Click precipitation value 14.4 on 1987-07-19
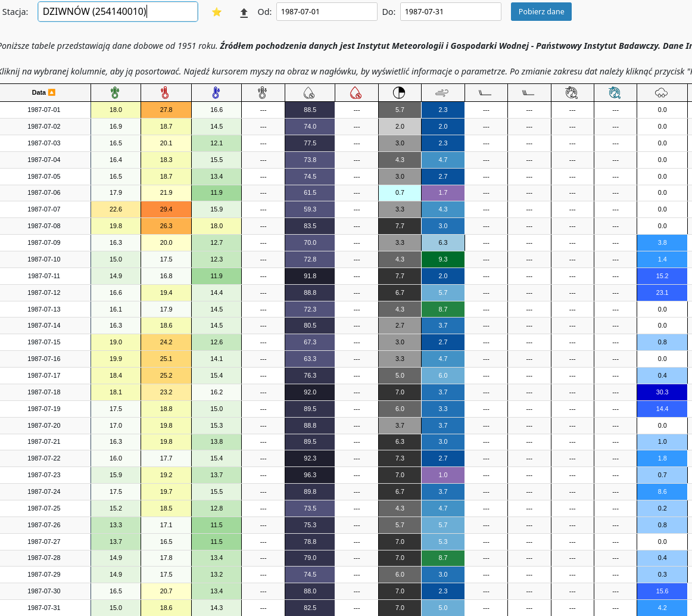This screenshot has width=692, height=616. 662,409
